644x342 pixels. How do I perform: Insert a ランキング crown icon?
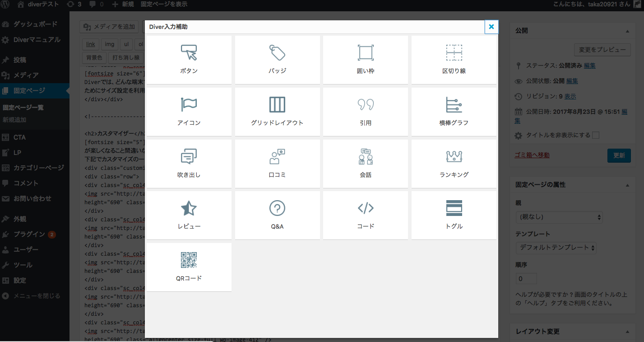coord(454,157)
